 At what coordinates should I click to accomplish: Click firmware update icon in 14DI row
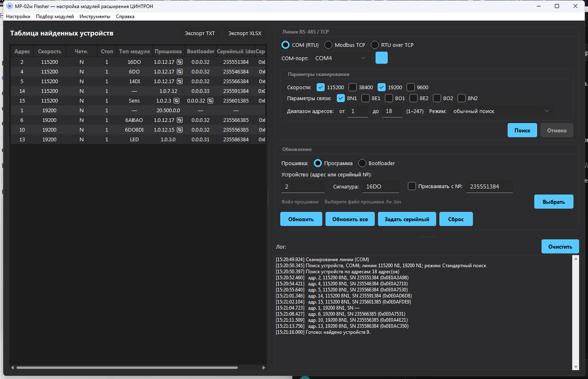(x=180, y=81)
